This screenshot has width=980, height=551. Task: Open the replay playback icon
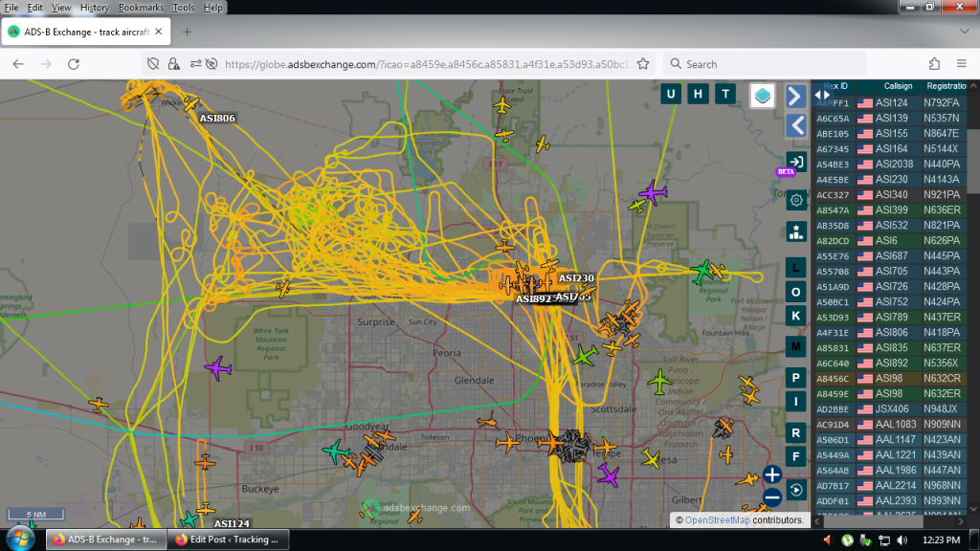click(795, 490)
